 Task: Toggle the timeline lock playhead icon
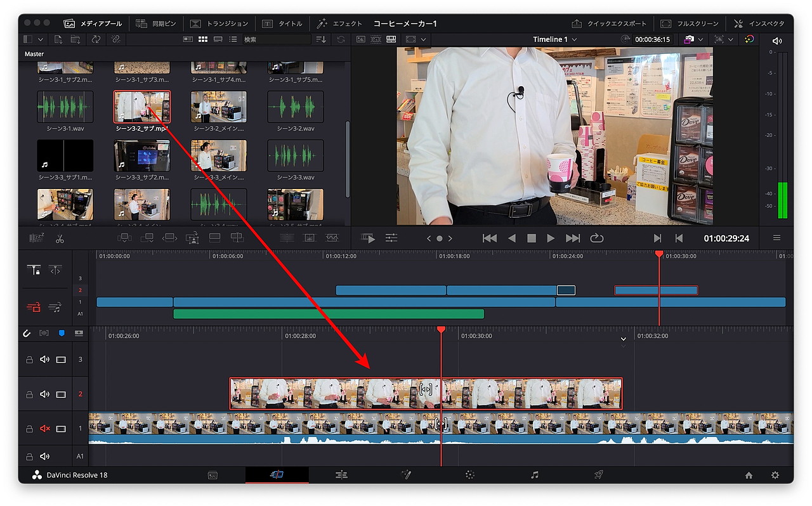point(34,270)
